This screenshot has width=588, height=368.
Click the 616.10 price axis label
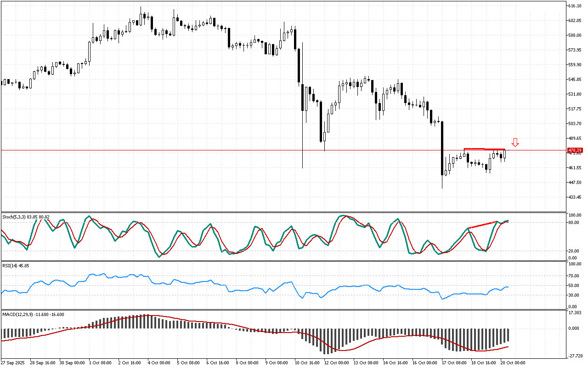pos(575,6)
